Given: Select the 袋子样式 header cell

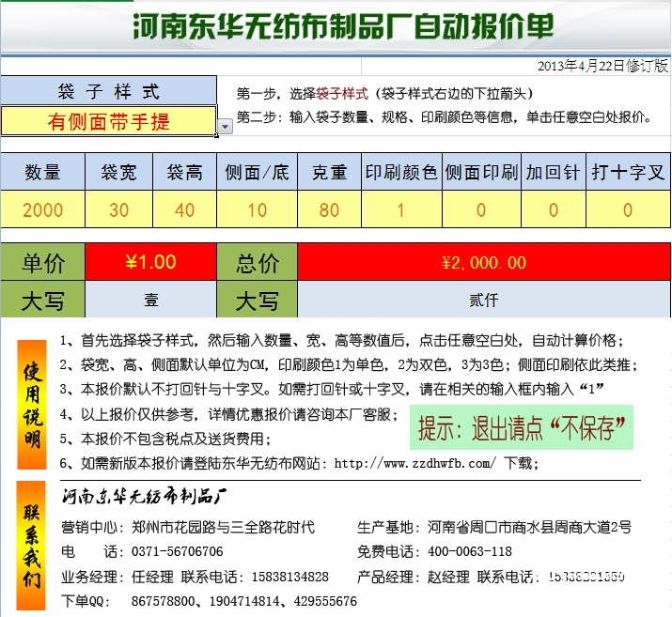Looking at the screenshot, I should pyautogui.click(x=108, y=91).
